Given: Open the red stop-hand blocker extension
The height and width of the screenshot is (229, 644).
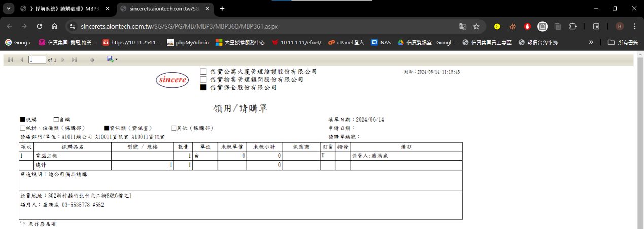Looking at the screenshot, I should pos(528,26).
